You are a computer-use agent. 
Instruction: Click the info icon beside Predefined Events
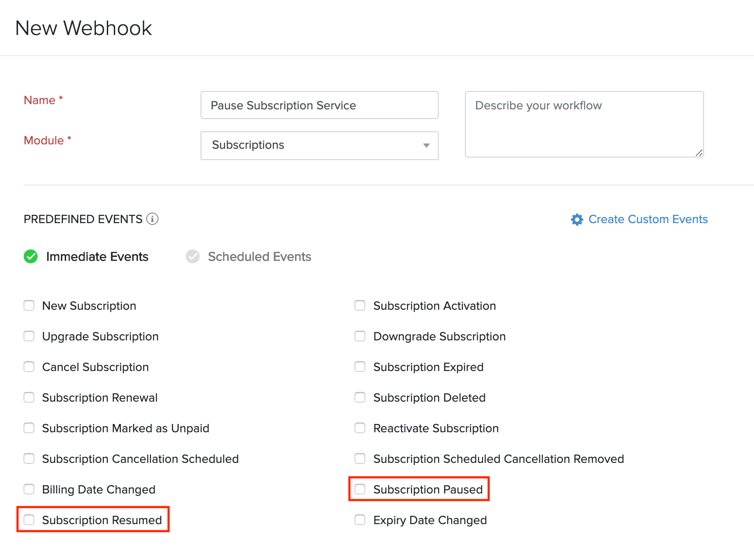pos(152,219)
